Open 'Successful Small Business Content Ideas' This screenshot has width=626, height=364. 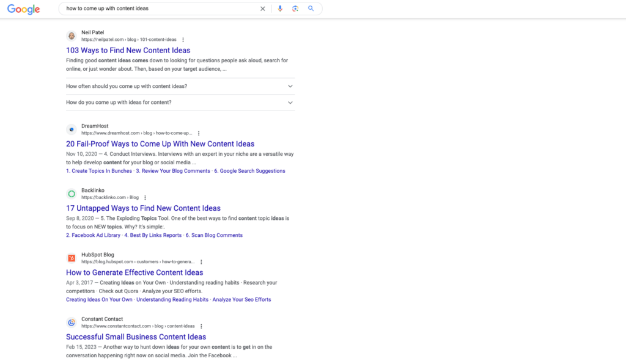tap(136, 337)
